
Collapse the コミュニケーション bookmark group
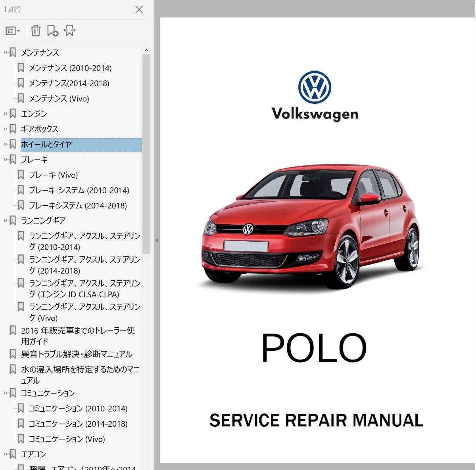6,393
